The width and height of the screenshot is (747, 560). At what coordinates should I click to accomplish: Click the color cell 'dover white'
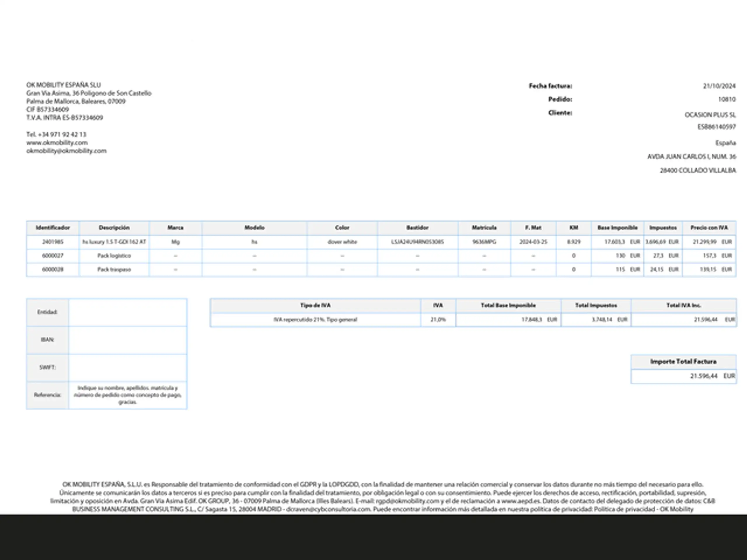point(342,242)
